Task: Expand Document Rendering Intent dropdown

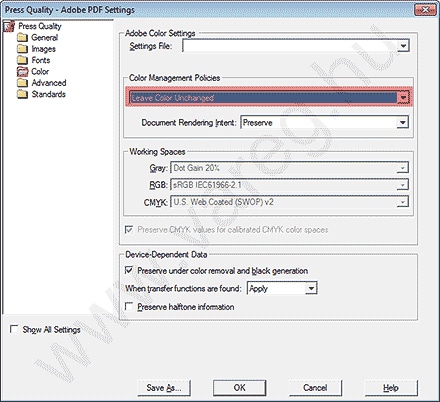Action: click(403, 122)
